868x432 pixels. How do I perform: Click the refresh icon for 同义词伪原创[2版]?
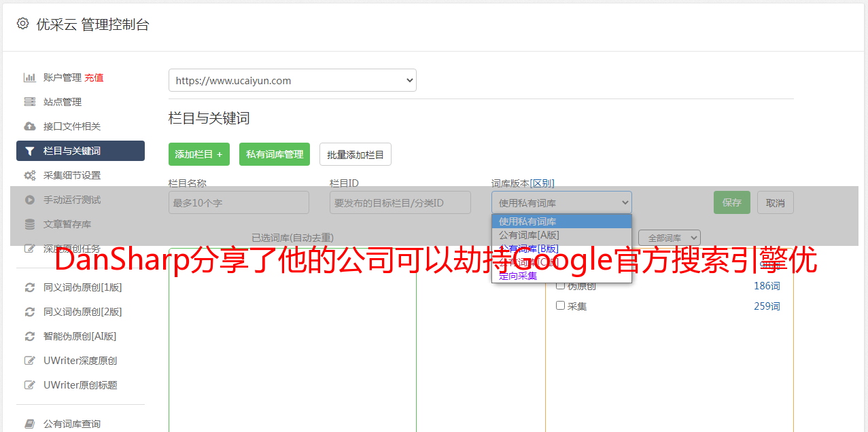pos(30,312)
